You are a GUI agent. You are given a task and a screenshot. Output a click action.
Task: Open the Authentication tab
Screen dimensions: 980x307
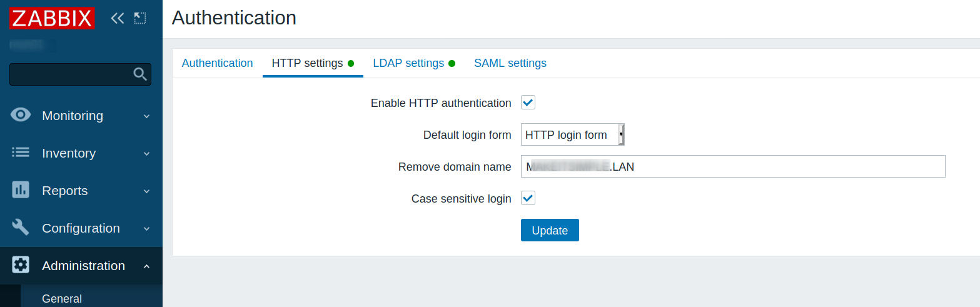coord(217,63)
